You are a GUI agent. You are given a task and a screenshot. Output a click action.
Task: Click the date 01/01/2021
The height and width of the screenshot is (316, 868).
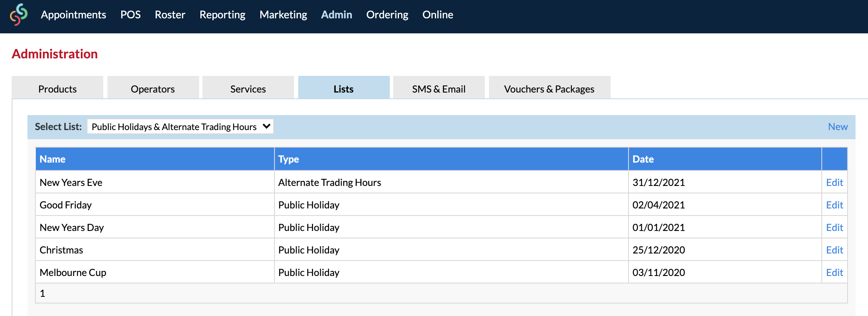point(659,228)
